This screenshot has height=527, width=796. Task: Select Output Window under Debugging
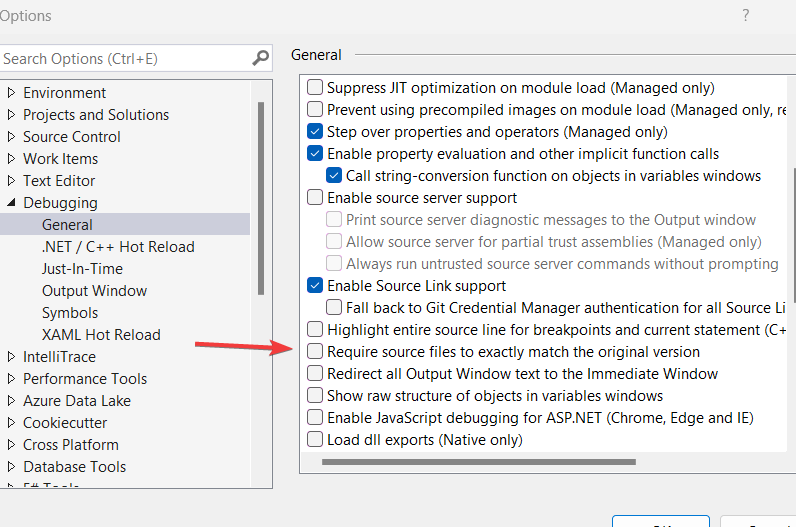pos(94,291)
